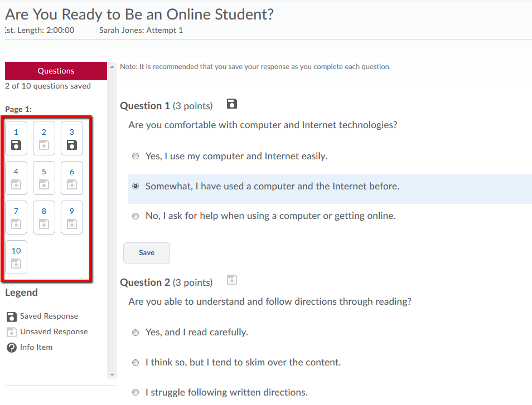Click scroll up arrow on side panel scrollbar
532x405 pixels.
[112, 66]
